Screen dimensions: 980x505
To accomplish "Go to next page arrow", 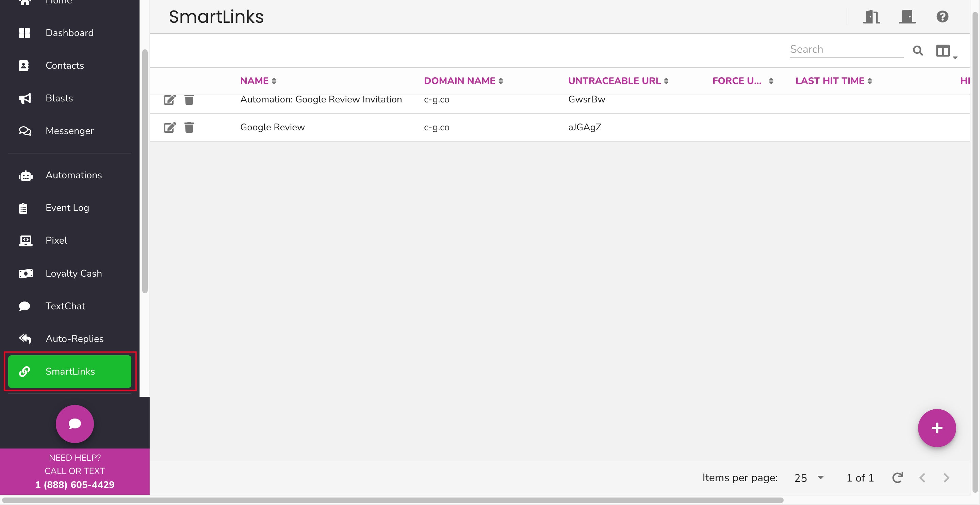I will [947, 477].
